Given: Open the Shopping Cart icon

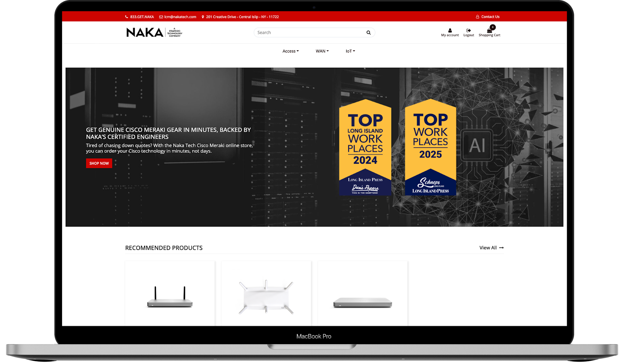Looking at the screenshot, I should (489, 30).
